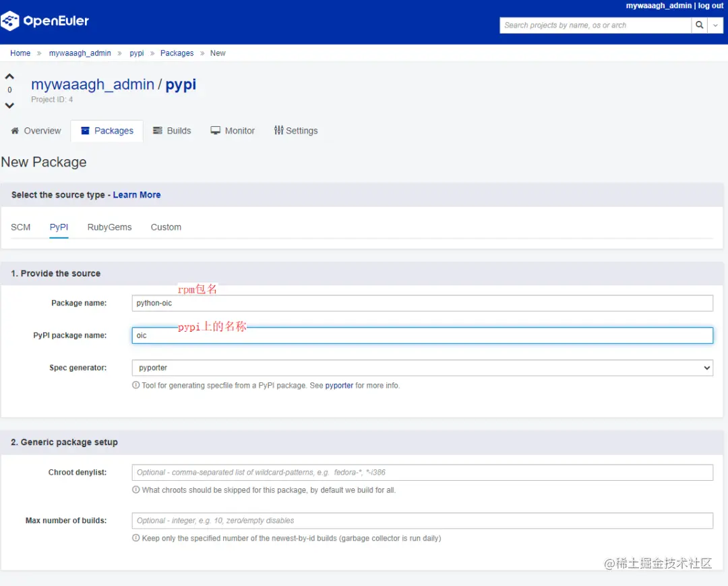Go to Home breadcrumb
Screen dimensions: 728x586
20,53
